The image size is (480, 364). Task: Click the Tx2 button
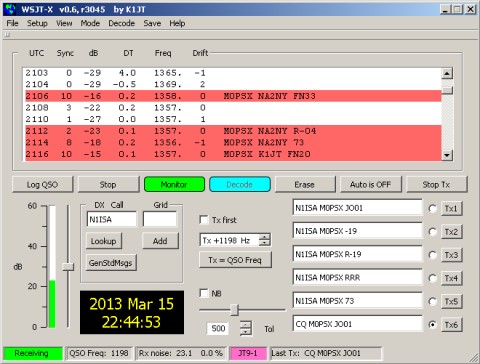point(451,232)
